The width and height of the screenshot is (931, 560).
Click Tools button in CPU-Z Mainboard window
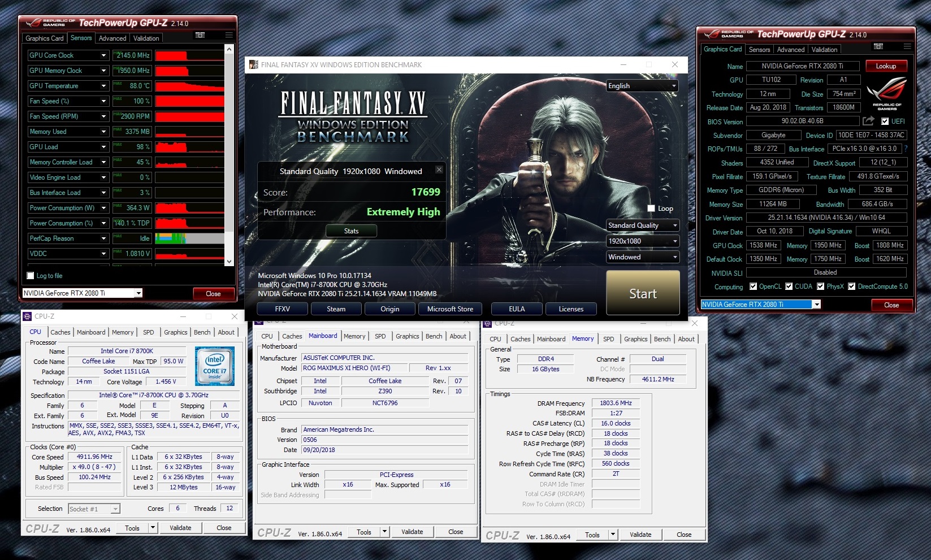(364, 532)
